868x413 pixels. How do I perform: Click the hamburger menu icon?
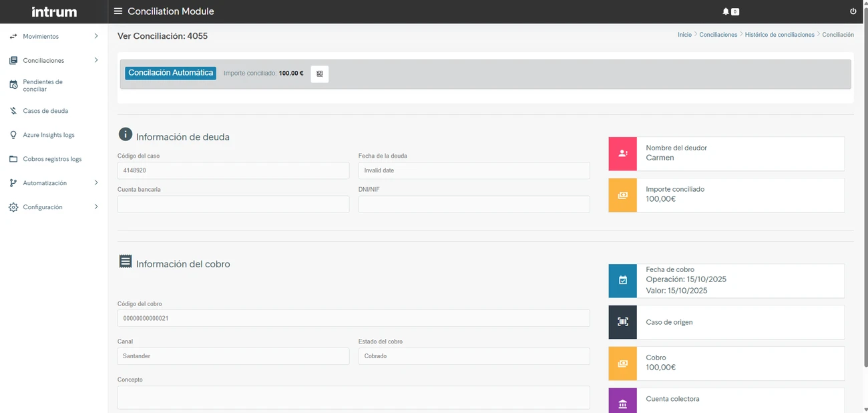click(118, 11)
